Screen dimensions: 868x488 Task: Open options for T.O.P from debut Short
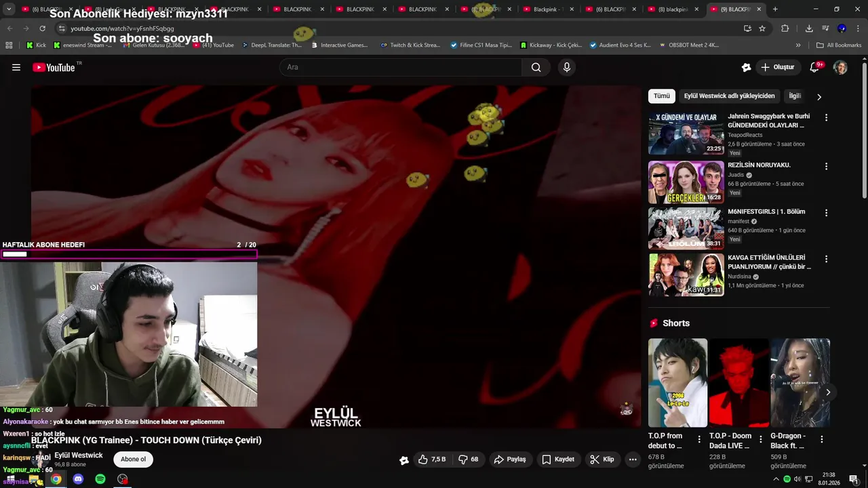(x=699, y=439)
